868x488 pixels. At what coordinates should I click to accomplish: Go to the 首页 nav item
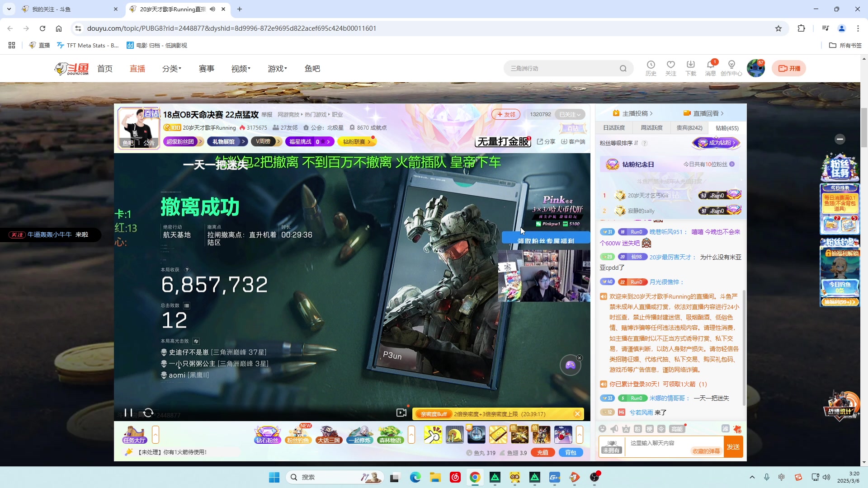coord(105,69)
